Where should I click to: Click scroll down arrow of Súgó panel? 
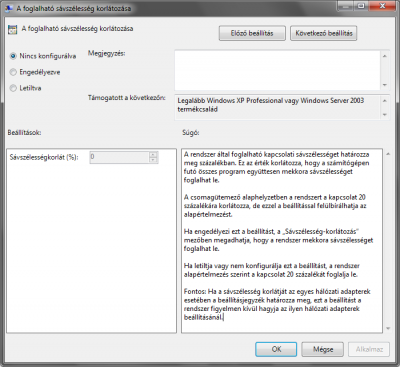[388, 328]
